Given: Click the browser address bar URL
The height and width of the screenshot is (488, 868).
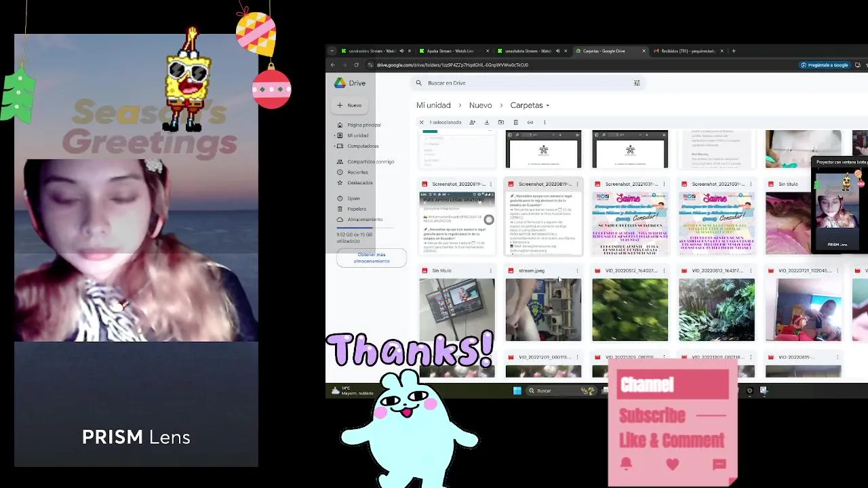Looking at the screenshot, I should [x=452, y=65].
